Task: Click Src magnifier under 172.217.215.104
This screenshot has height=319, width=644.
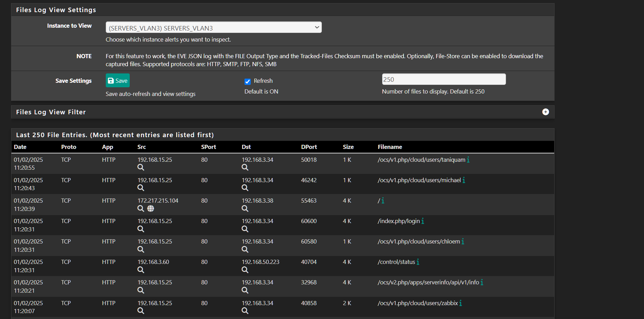Action: pyautogui.click(x=140, y=209)
